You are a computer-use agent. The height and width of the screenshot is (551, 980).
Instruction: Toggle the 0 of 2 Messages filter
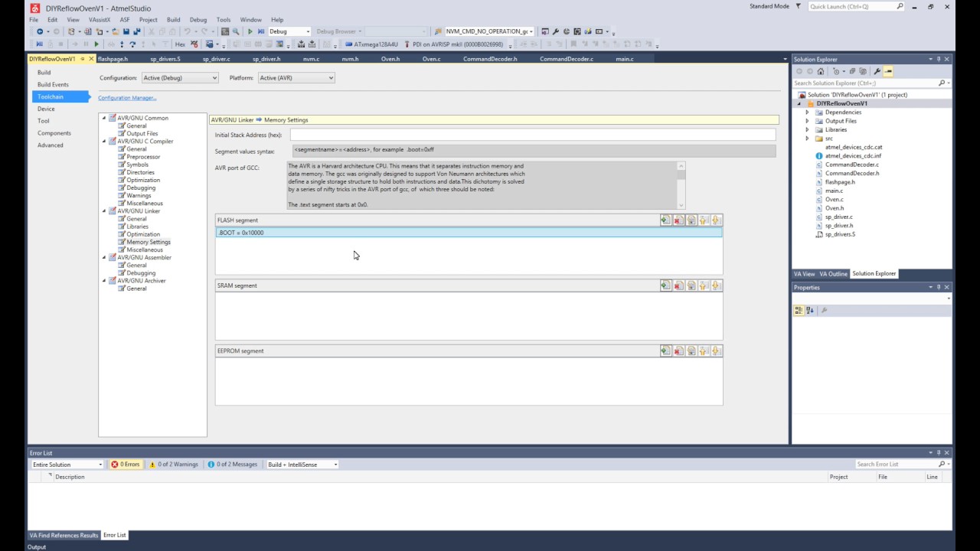click(x=233, y=465)
